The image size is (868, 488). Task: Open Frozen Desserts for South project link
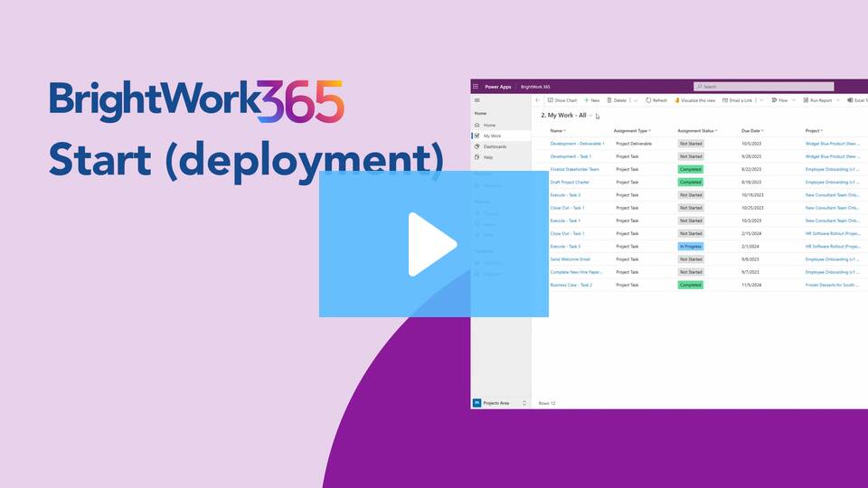pos(832,285)
